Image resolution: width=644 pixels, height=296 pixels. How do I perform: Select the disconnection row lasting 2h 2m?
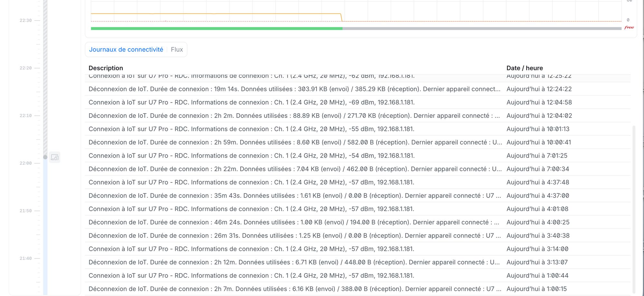click(357, 116)
